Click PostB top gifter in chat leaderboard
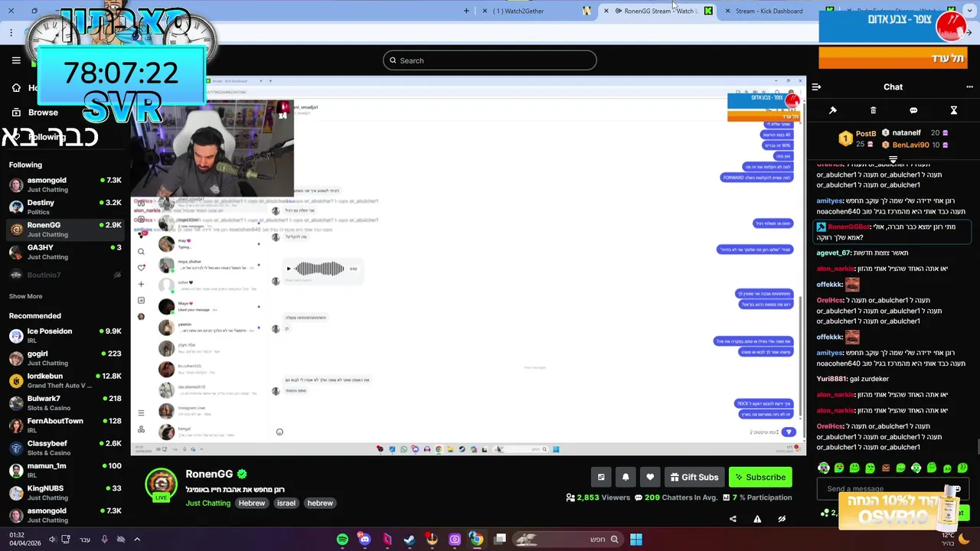 tap(857, 139)
